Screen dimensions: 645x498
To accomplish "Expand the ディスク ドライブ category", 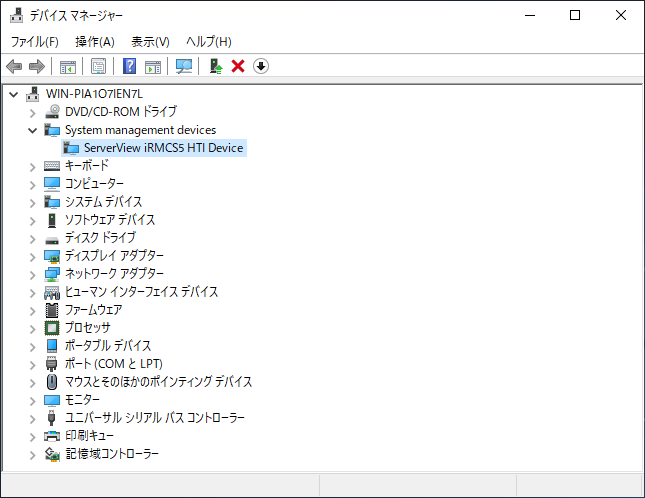I will pyautogui.click(x=32, y=239).
